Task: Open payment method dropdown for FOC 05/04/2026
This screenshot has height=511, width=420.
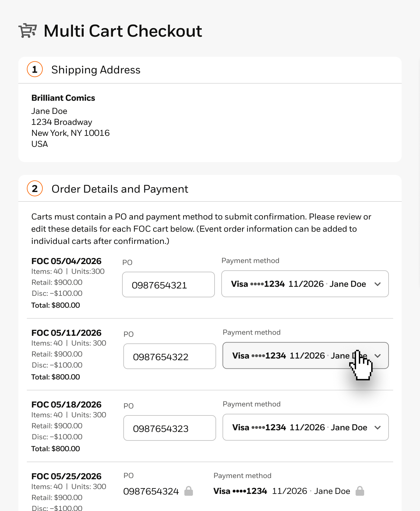Action: (x=305, y=284)
